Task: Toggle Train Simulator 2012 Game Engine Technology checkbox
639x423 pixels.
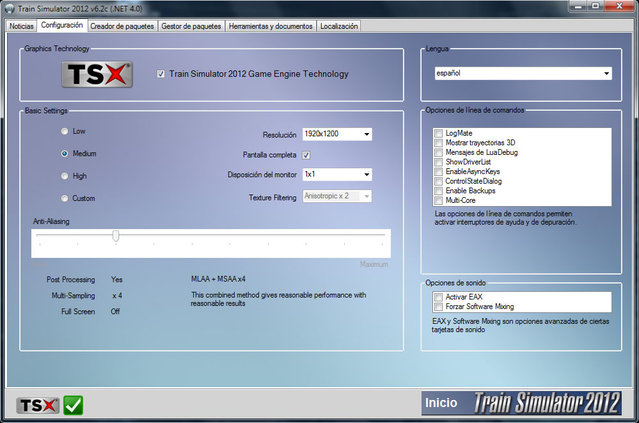Action: pos(162,74)
